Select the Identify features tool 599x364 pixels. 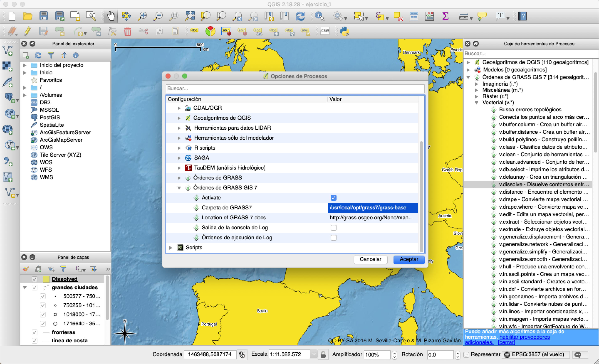point(320,16)
